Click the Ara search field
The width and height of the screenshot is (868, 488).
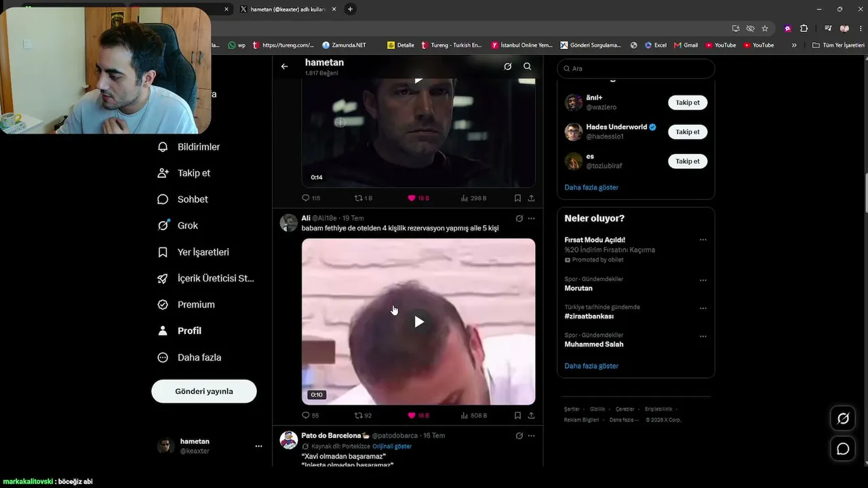(x=636, y=68)
